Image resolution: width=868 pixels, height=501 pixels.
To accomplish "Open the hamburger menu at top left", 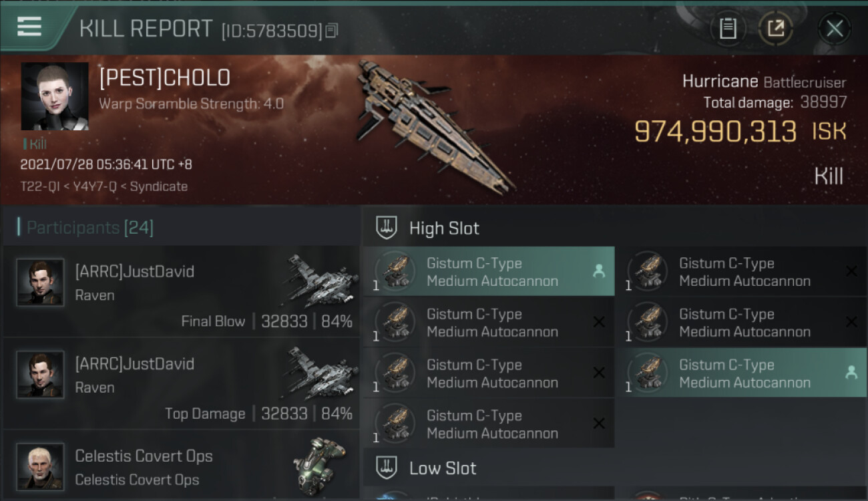I will coord(29,27).
